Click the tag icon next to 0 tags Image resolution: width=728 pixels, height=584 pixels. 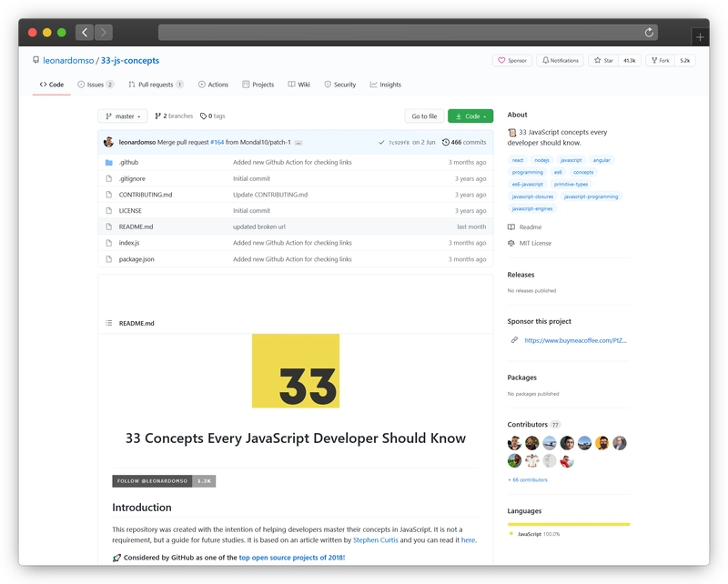tap(203, 116)
